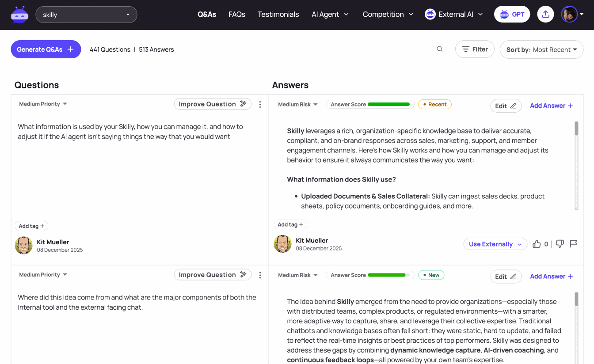Expand the Competition menu
594x364 pixels.
coord(388,15)
